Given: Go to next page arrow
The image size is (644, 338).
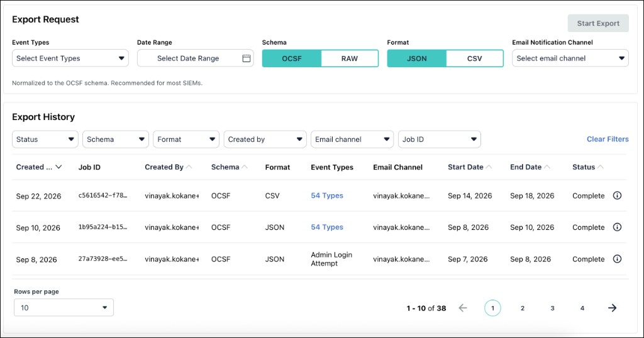Looking at the screenshot, I should tap(612, 308).
